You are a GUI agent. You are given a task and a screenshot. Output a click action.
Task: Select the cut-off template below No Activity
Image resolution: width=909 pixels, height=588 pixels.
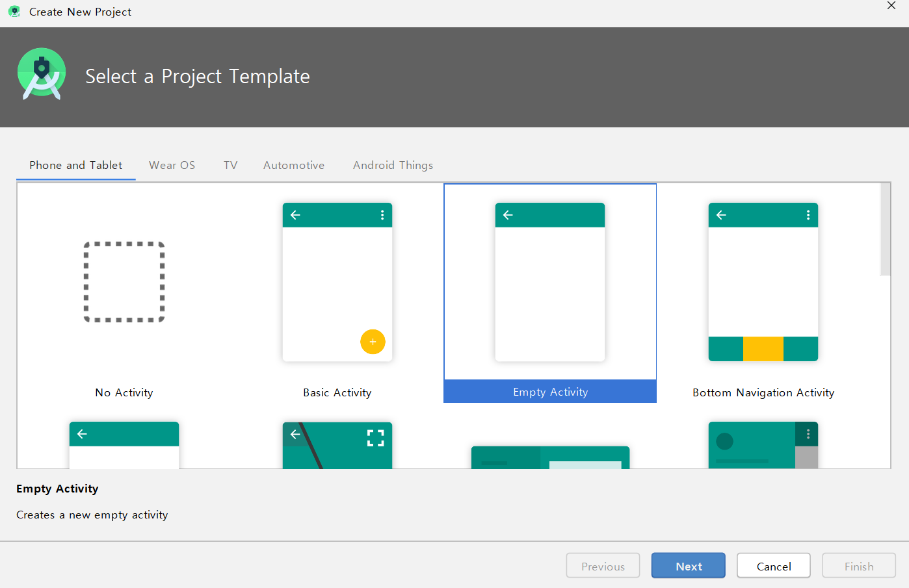tap(124, 445)
